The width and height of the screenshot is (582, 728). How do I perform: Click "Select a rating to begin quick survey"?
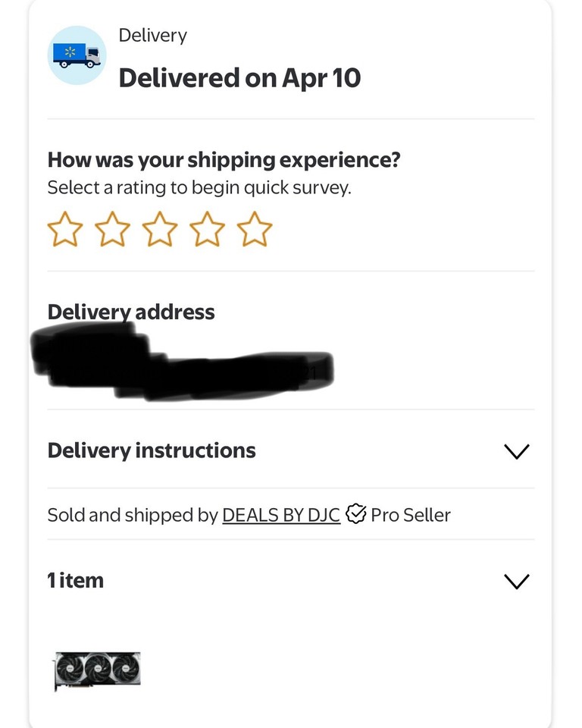199,188
